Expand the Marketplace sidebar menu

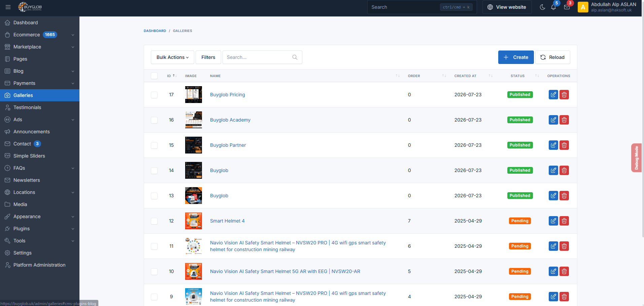coord(40,47)
